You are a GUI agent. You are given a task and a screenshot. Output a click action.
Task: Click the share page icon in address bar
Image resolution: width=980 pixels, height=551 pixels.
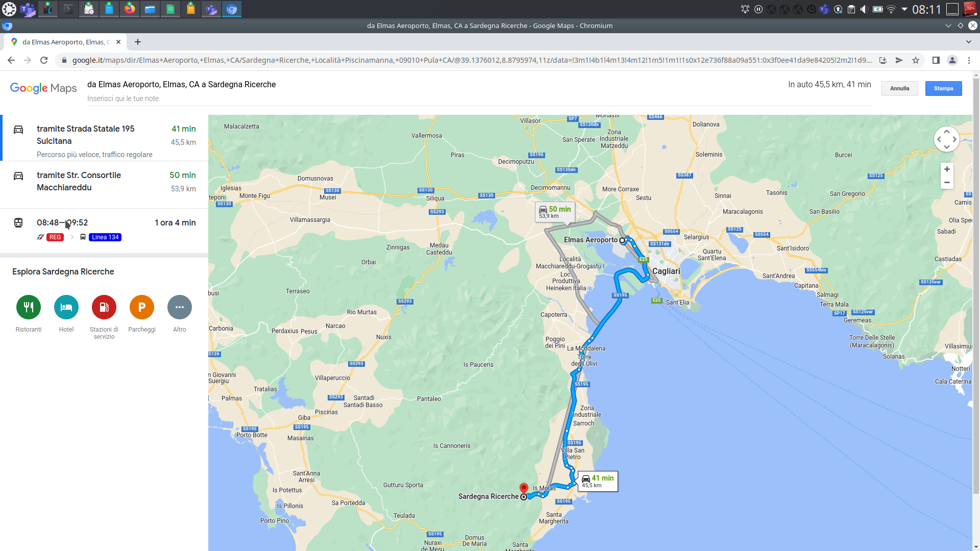tap(899, 60)
